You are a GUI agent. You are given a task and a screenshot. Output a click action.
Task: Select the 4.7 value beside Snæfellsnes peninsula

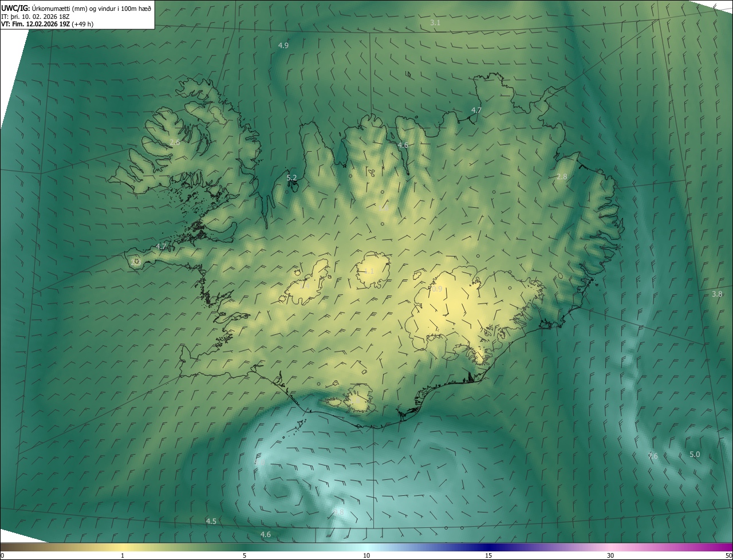click(x=161, y=247)
